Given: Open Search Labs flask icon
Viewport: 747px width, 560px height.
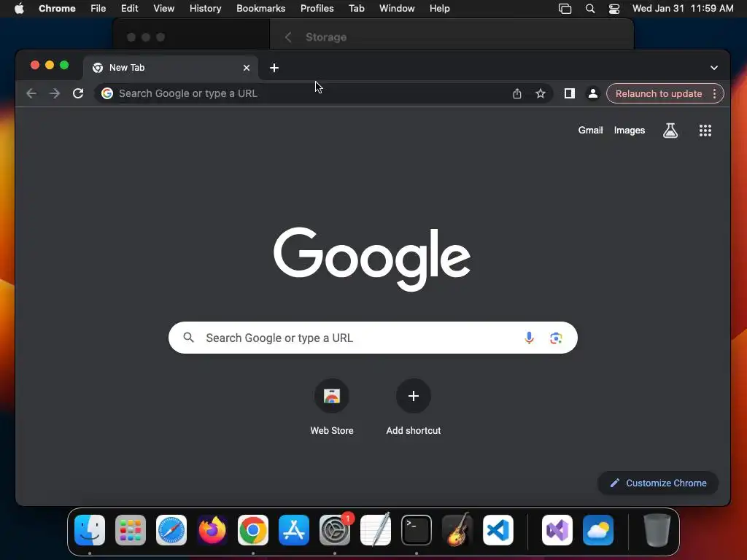Looking at the screenshot, I should click(x=670, y=130).
